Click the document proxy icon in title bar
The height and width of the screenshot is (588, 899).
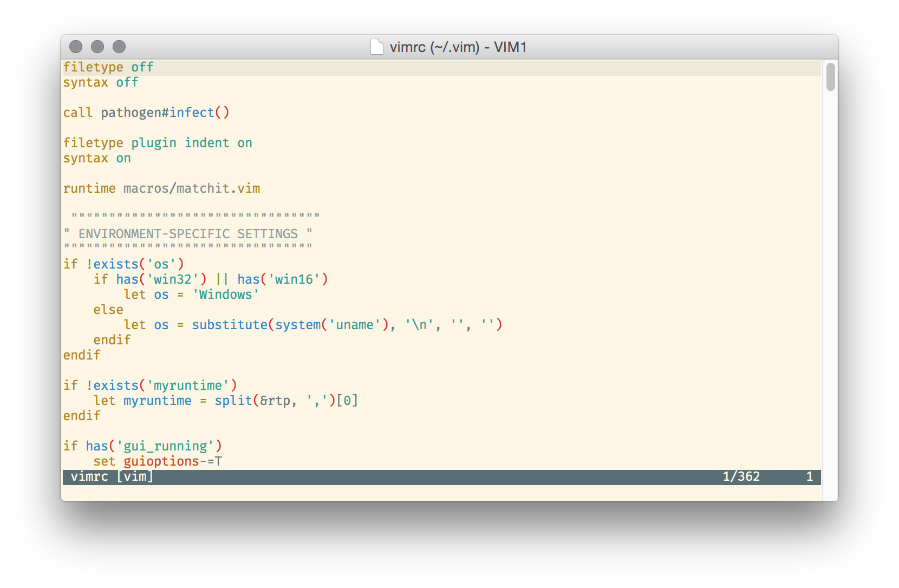[x=376, y=47]
